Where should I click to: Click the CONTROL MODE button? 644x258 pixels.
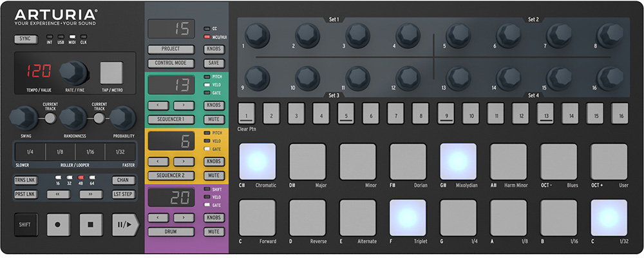tap(171, 63)
